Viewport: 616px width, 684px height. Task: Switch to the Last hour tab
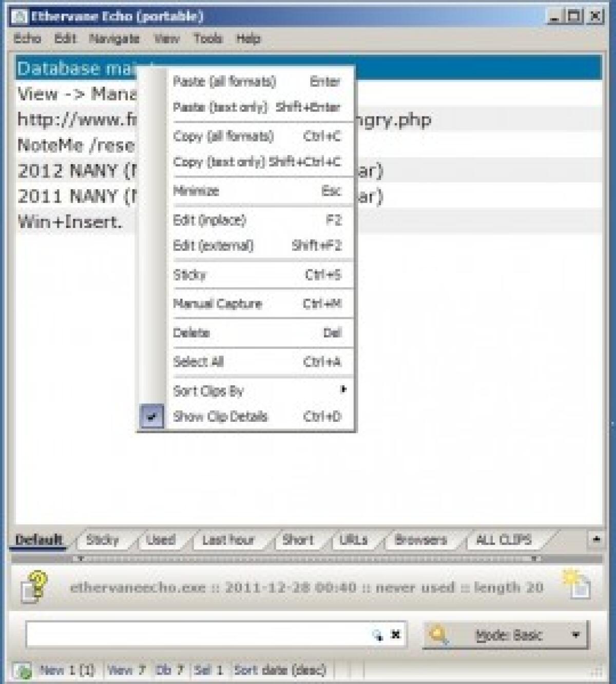pos(228,540)
